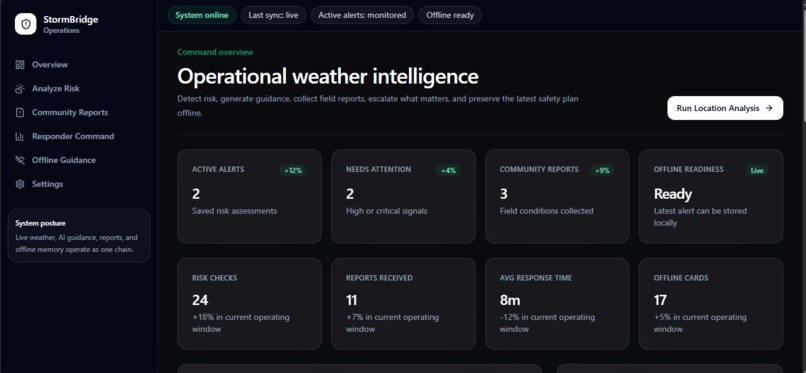Screen dimensions: 806x373
Task: Click the System online status pill
Action: [202, 15]
